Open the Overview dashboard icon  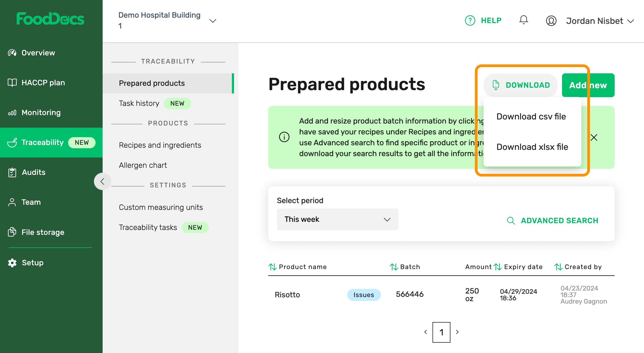tap(12, 53)
